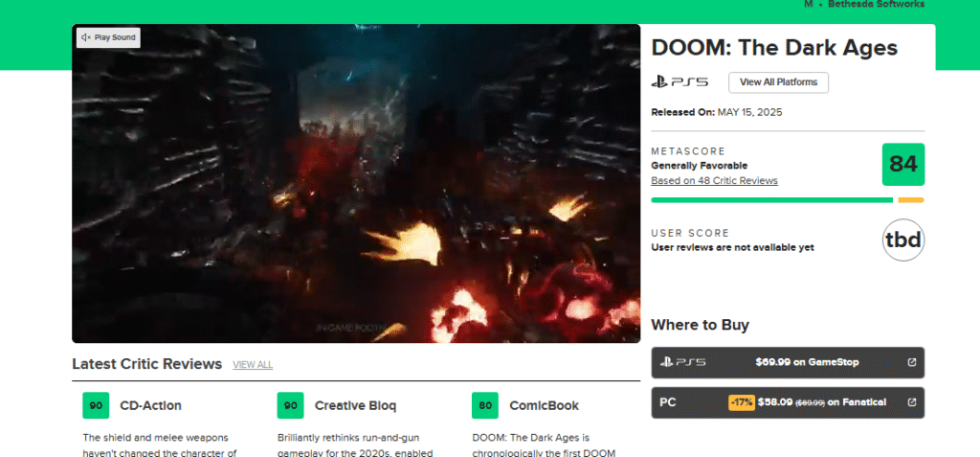Click the DOOM: The Dark Ages title
Screen dimensions: 980x457
point(774,48)
